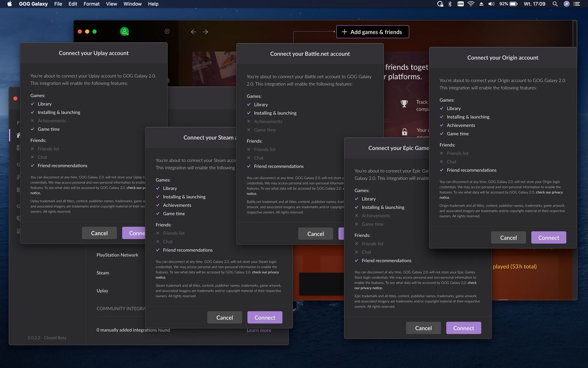Open the View menu
This screenshot has height=368, width=588.
point(112,4)
